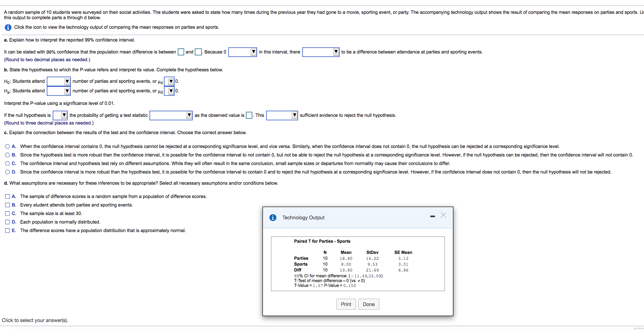
Task: Close the Technology Output popup
Action: (443, 215)
